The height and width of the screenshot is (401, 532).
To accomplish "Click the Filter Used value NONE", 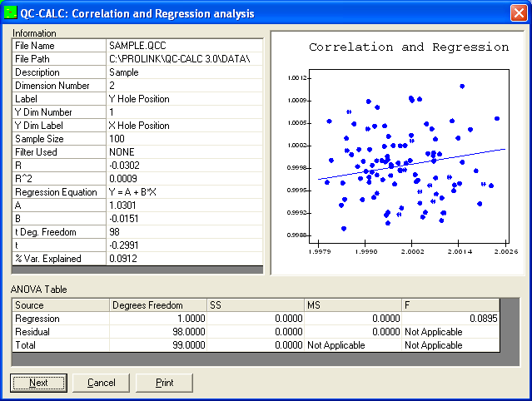I will (184, 152).
